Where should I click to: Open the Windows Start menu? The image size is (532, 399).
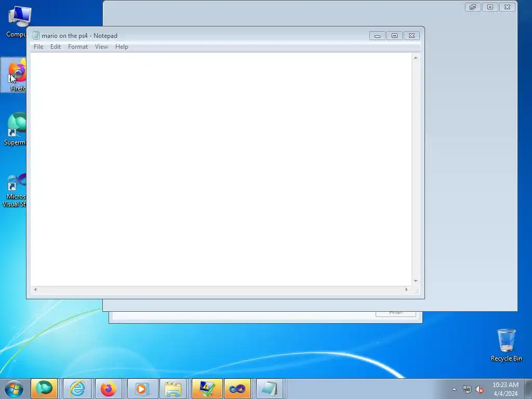pyautogui.click(x=14, y=389)
